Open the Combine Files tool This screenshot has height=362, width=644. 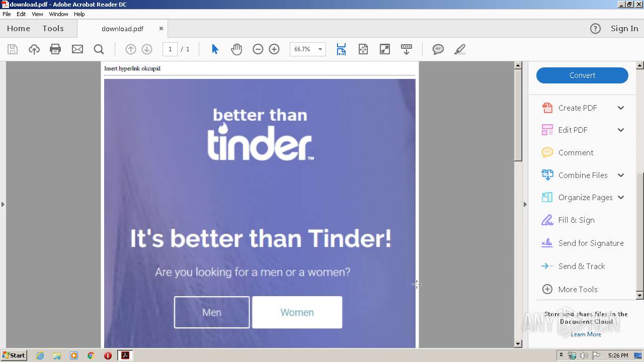tap(583, 175)
